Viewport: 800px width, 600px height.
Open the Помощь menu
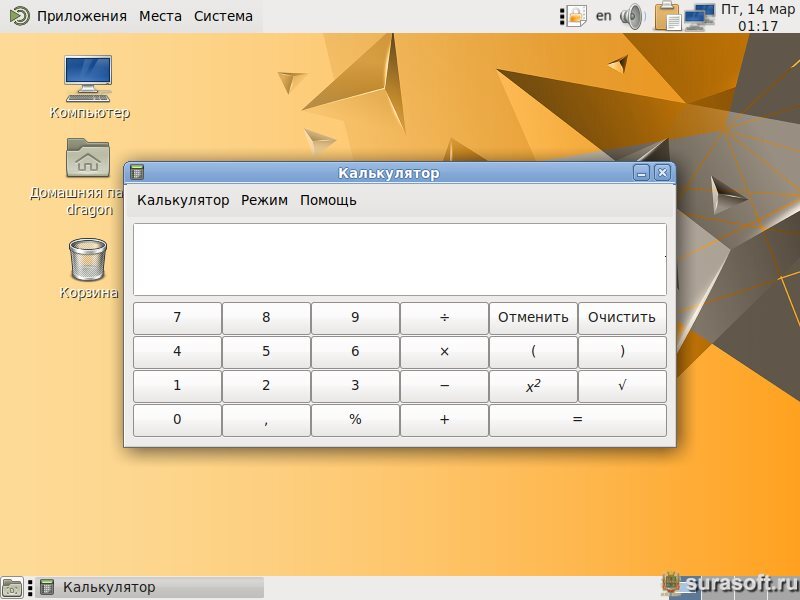(x=328, y=200)
